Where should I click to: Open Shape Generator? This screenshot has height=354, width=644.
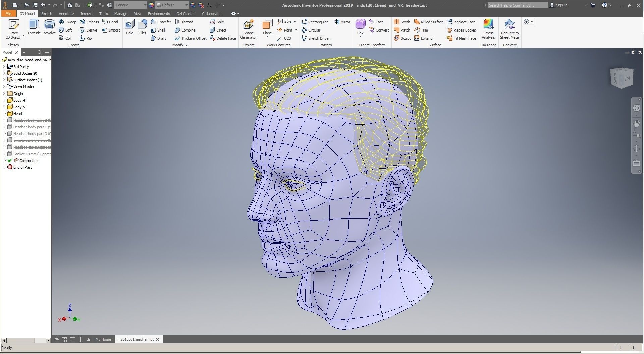point(249,29)
